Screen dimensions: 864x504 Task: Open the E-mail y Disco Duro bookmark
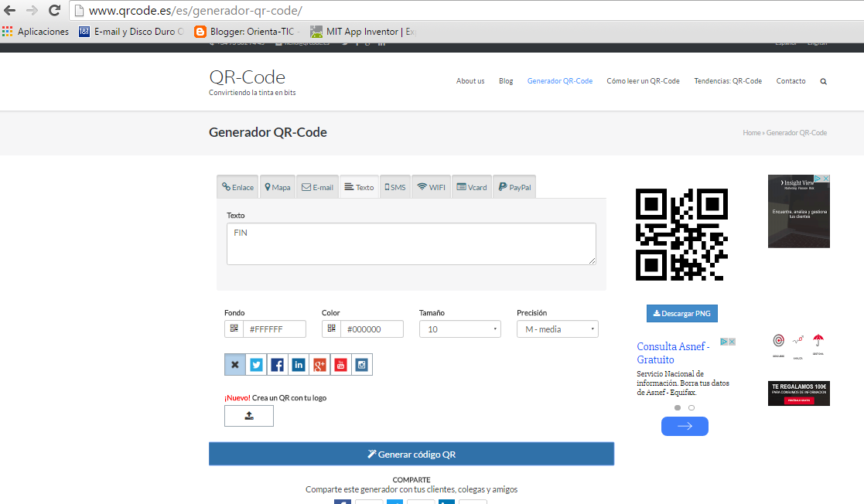131,32
